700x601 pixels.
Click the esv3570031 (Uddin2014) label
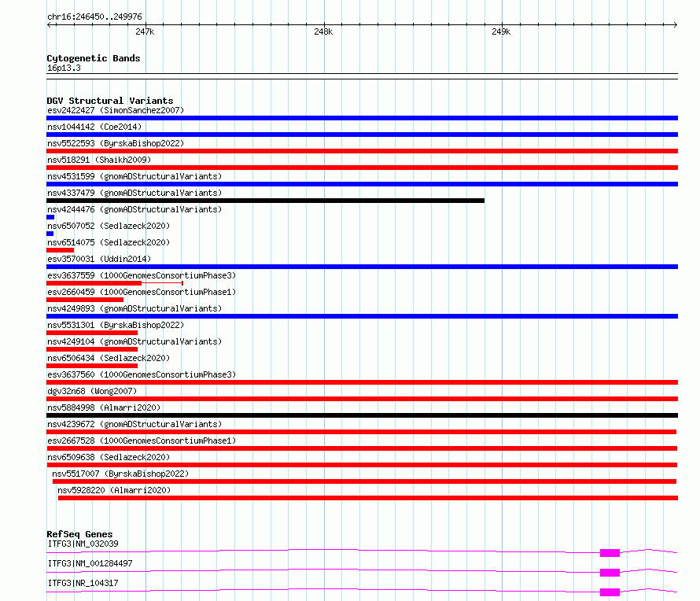99,259
